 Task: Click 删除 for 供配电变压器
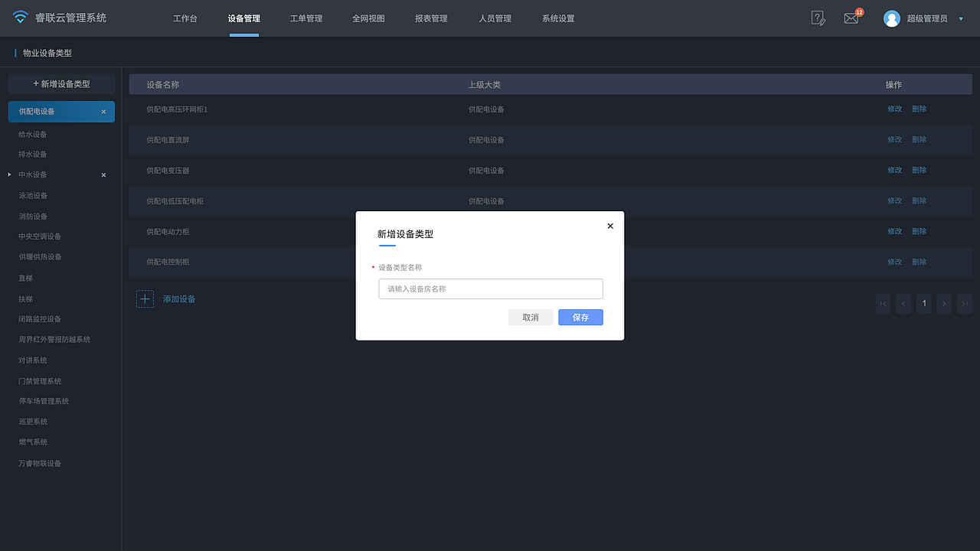[919, 171]
